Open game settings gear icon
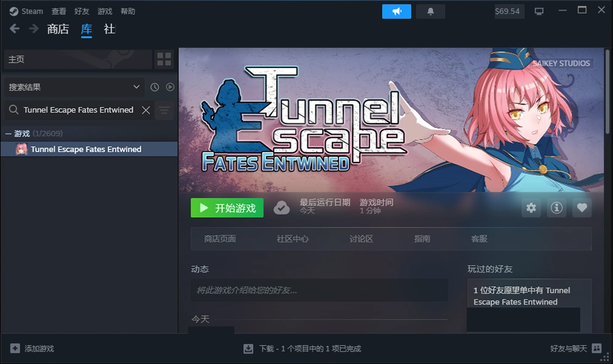 point(531,207)
